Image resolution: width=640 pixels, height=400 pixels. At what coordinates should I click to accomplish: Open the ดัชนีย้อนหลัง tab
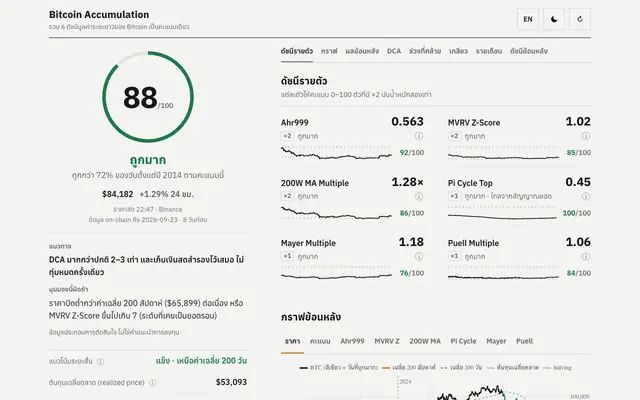click(529, 51)
